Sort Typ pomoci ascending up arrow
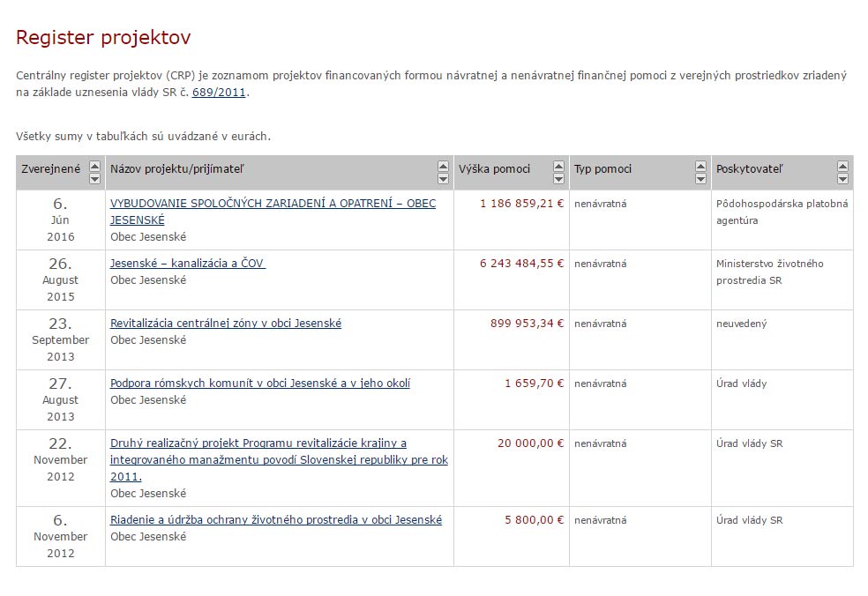The image size is (868, 596). 700,166
